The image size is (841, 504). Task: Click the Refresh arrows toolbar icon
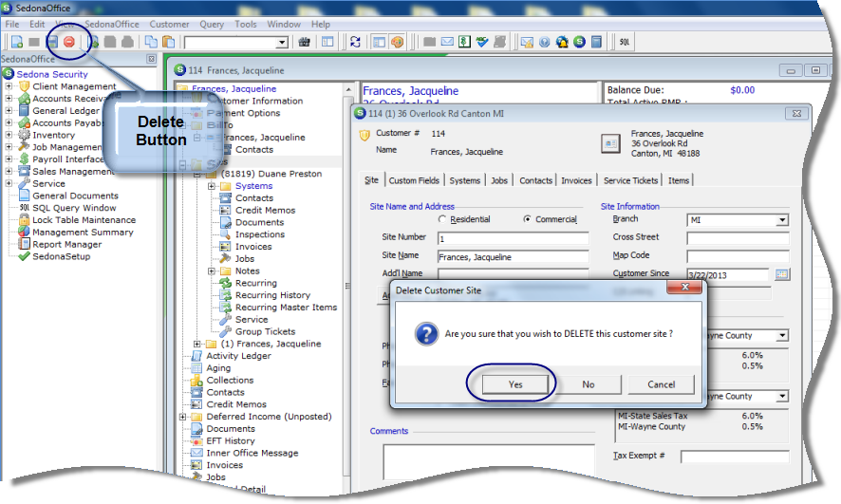pyautogui.click(x=355, y=42)
